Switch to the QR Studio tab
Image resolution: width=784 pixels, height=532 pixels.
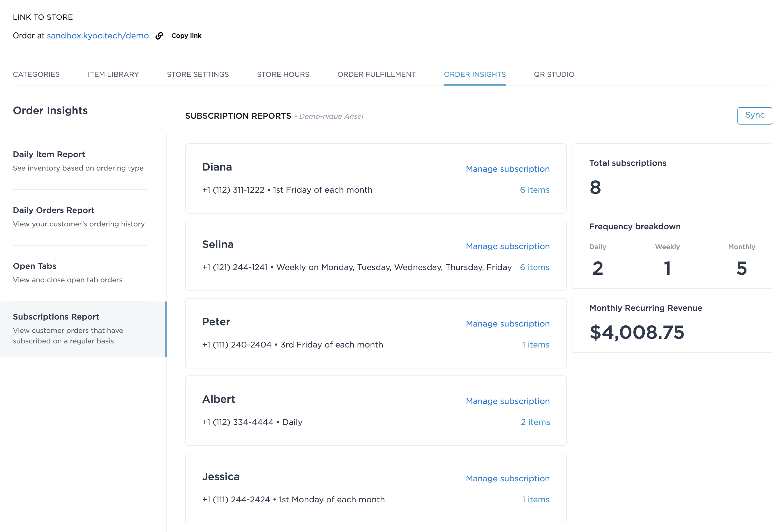pos(554,75)
